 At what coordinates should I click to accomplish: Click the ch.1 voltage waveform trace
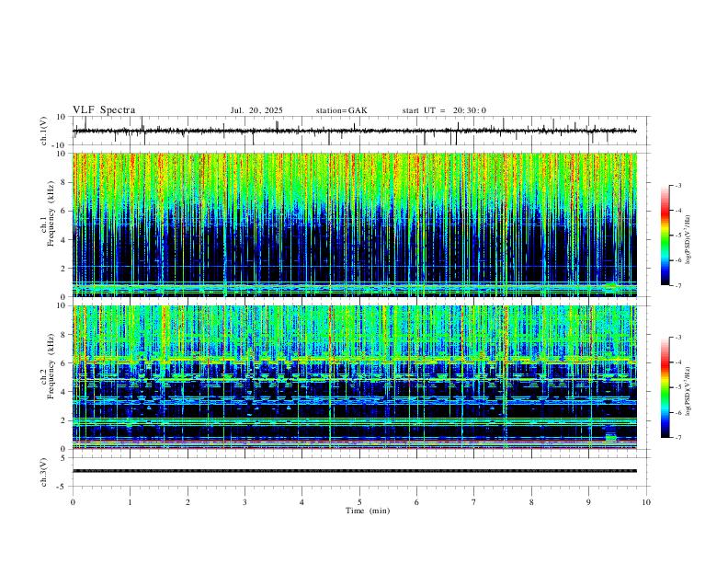pyautogui.click(x=354, y=131)
